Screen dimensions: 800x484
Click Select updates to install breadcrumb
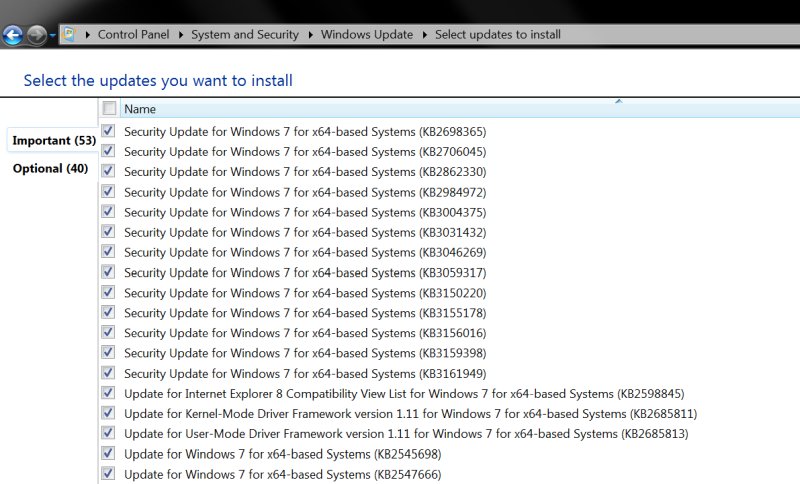[498, 35]
